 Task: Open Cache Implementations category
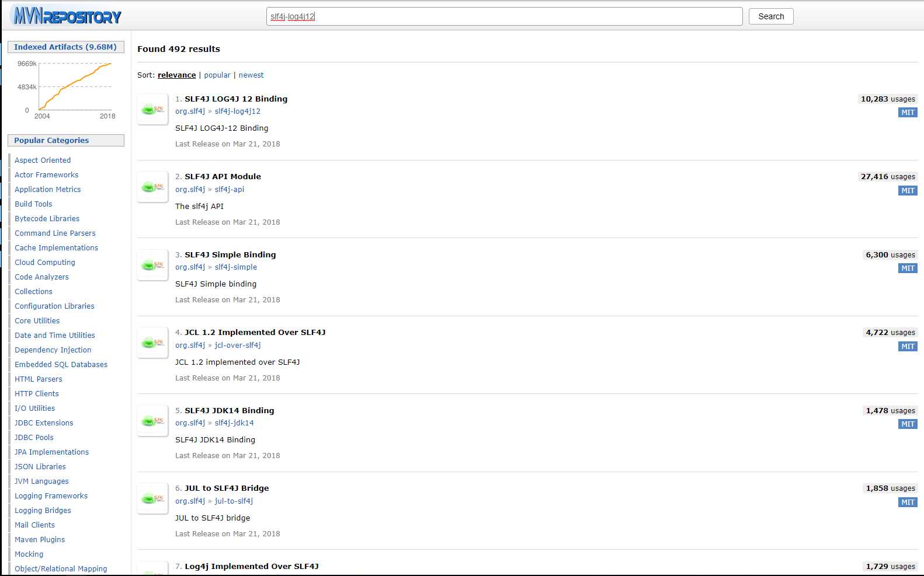[x=56, y=248]
